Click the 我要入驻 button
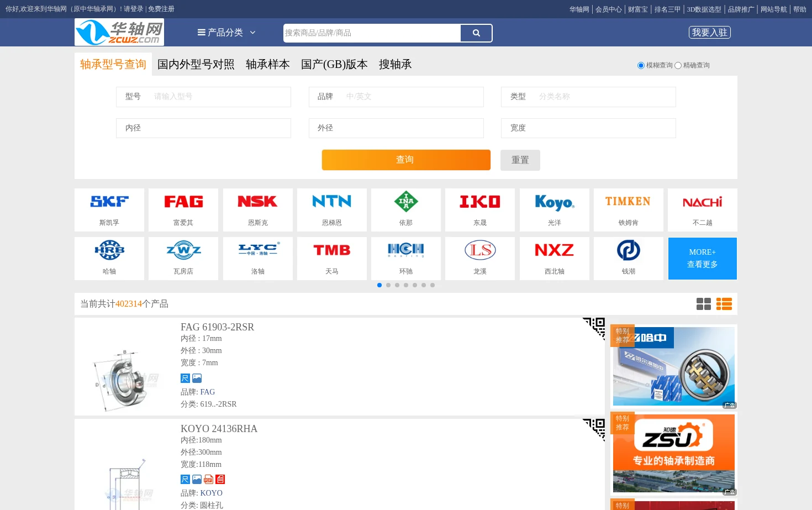Viewport: 812px width, 510px height. click(x=710, y=33)
